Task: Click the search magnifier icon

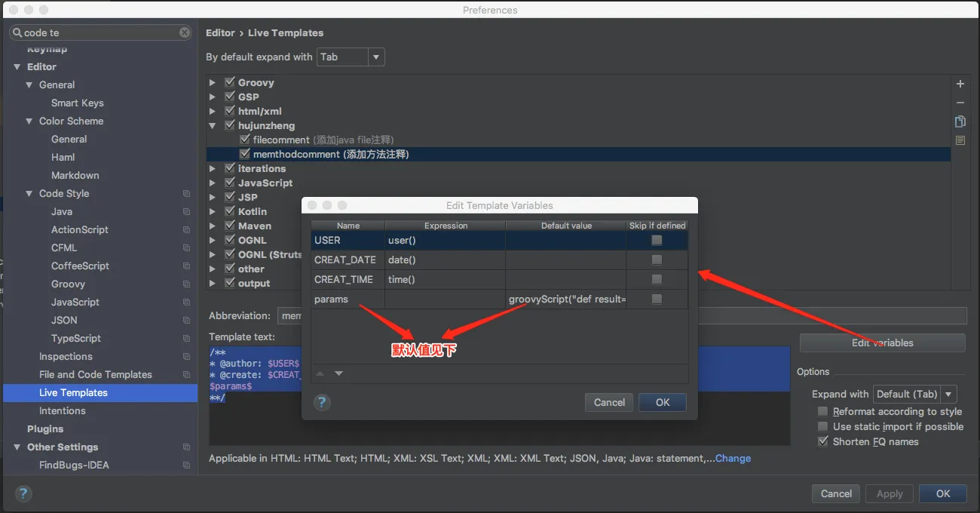Action: (x=17, y=32)
